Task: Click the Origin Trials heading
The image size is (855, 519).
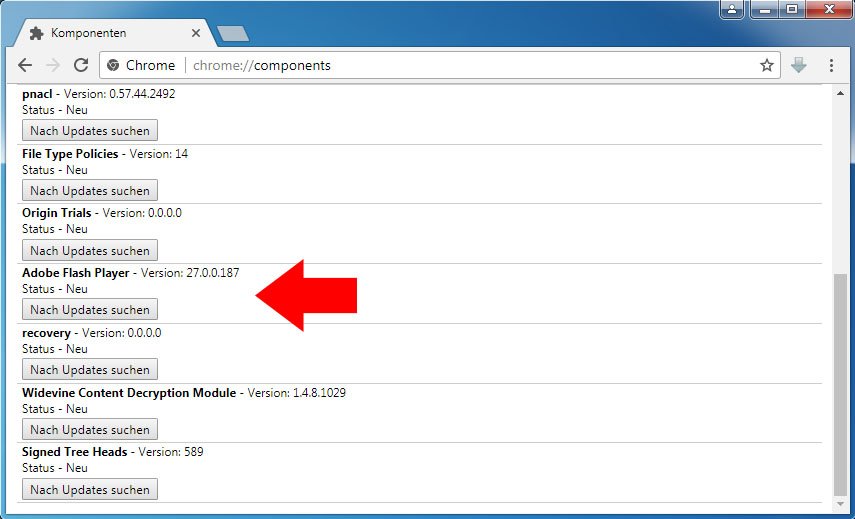Action: [x=57, y=213]
